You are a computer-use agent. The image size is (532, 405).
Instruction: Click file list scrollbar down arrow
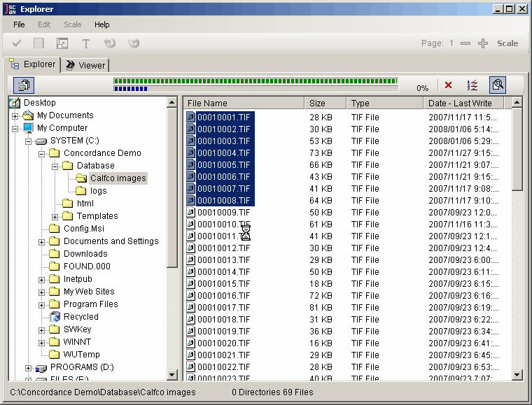click(x=517, y=375)
